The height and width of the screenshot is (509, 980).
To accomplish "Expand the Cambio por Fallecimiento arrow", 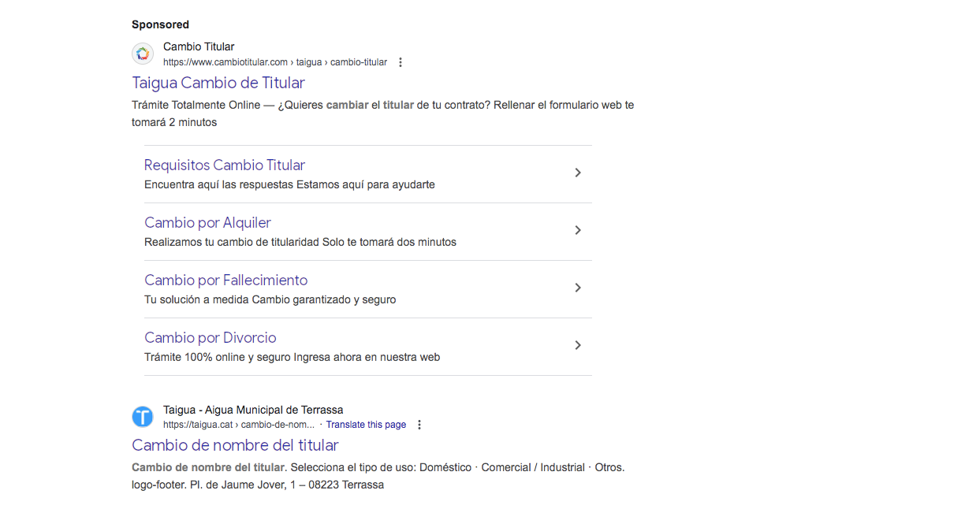I will pos(577,288).
